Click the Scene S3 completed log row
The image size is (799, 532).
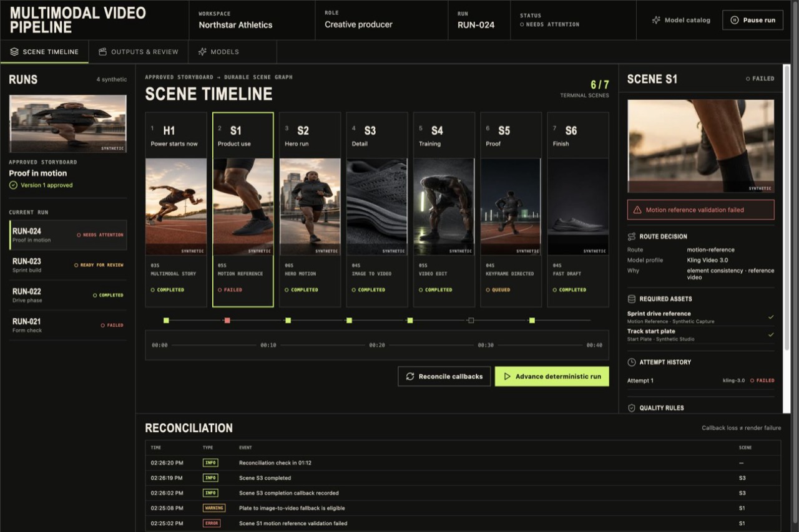coord(463,478)
